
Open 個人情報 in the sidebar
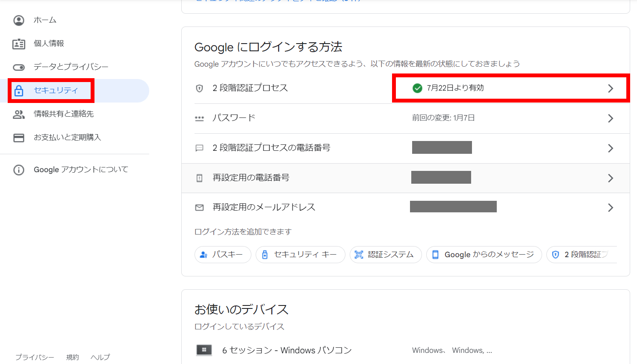coord(74,44)
